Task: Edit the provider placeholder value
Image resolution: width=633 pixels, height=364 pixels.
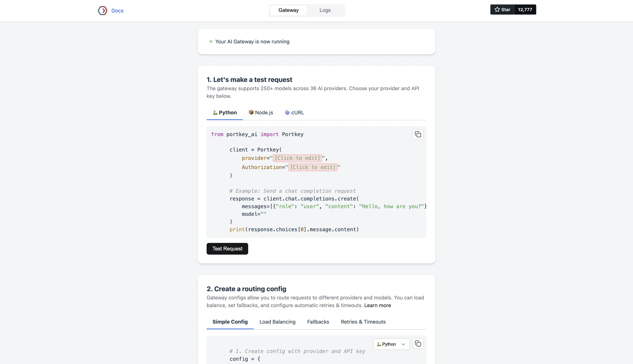Action: click(x=297, y=158)
